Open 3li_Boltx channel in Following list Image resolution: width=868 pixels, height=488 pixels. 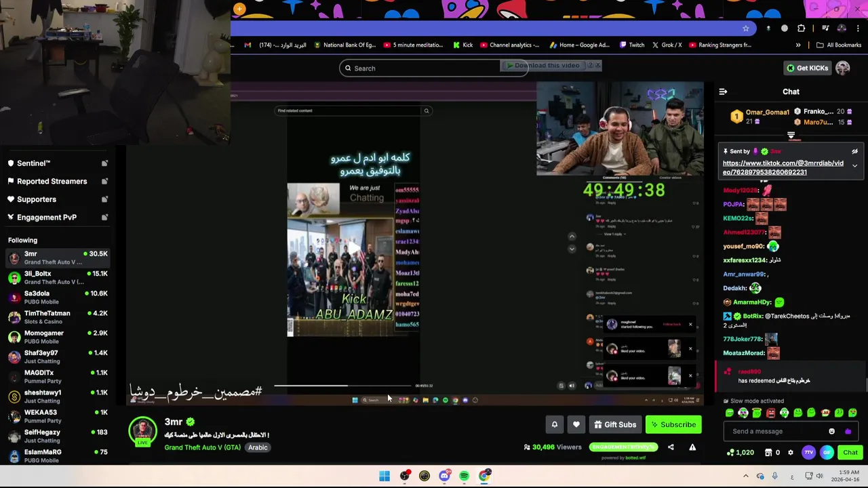pos(58,277)
